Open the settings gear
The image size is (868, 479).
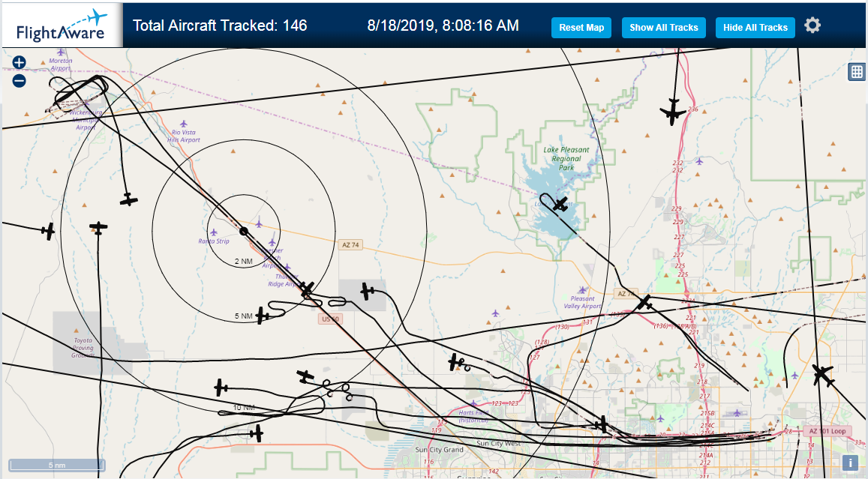click(812, 25)
